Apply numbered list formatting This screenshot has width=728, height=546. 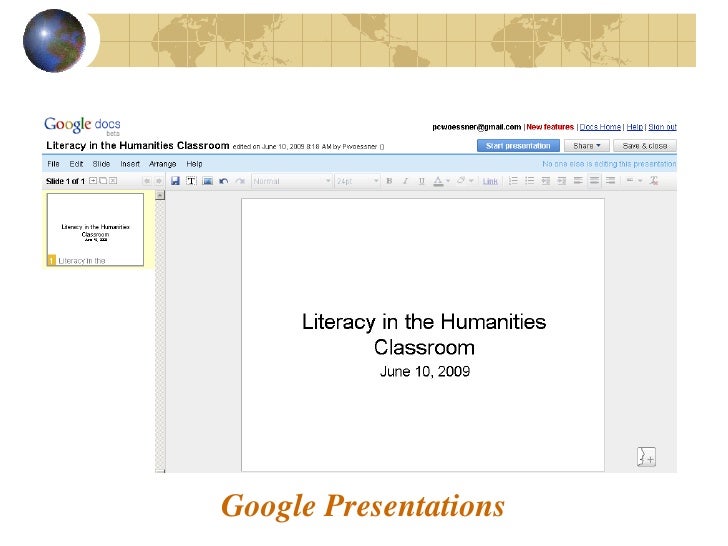coord(513,181)
